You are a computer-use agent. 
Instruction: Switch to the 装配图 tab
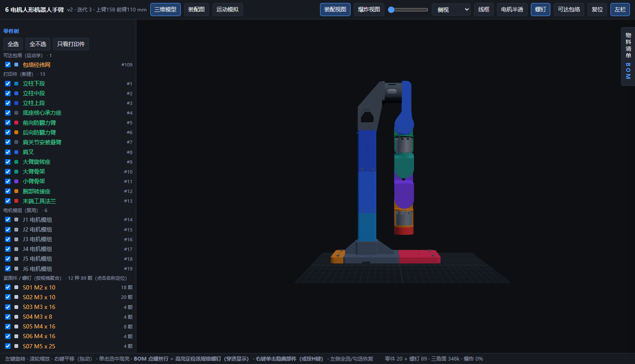click(196, 9)
